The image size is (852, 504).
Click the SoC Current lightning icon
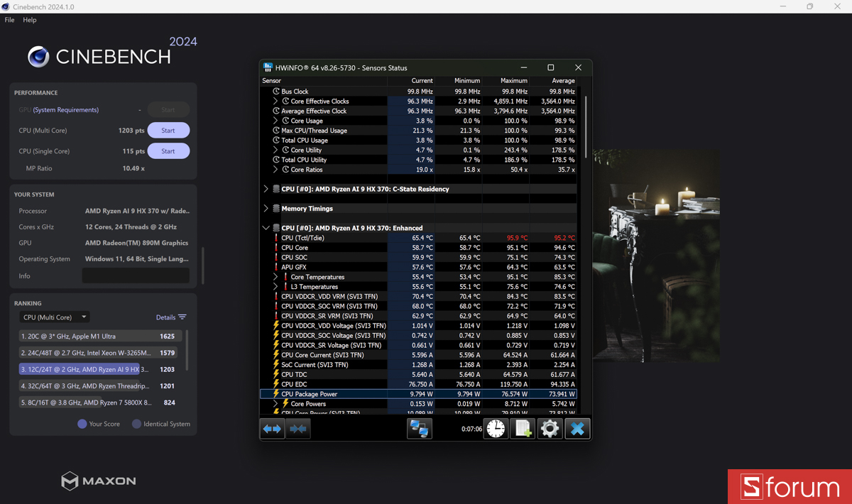pos(276,365)
